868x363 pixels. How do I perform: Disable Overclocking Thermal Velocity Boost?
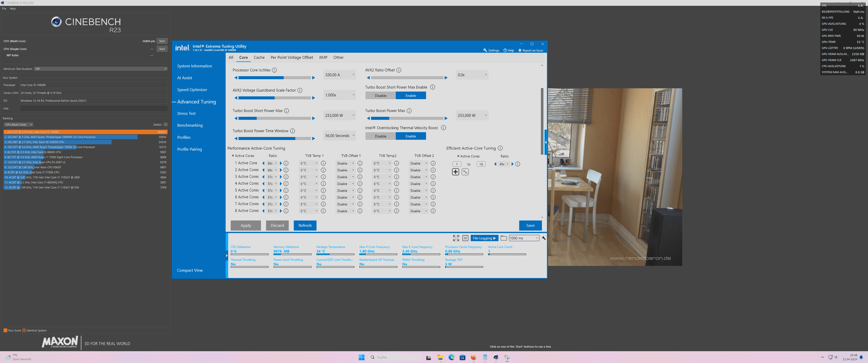[380, 136]
